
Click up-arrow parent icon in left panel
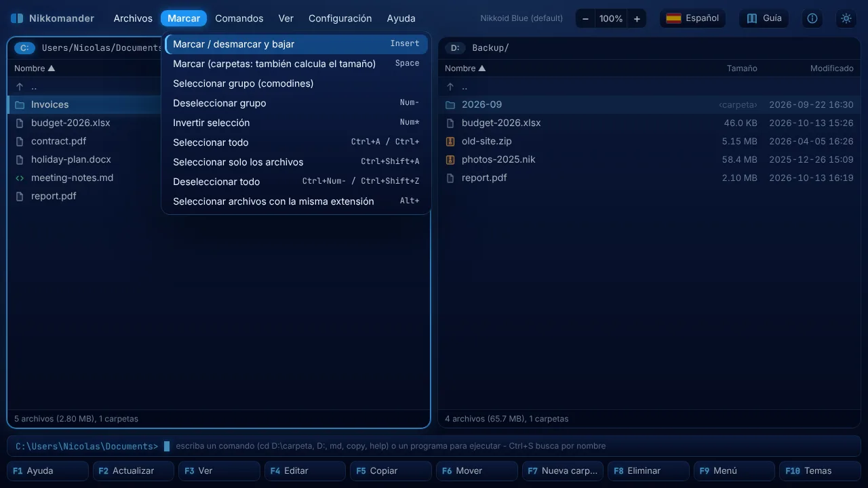pos(20,87)
